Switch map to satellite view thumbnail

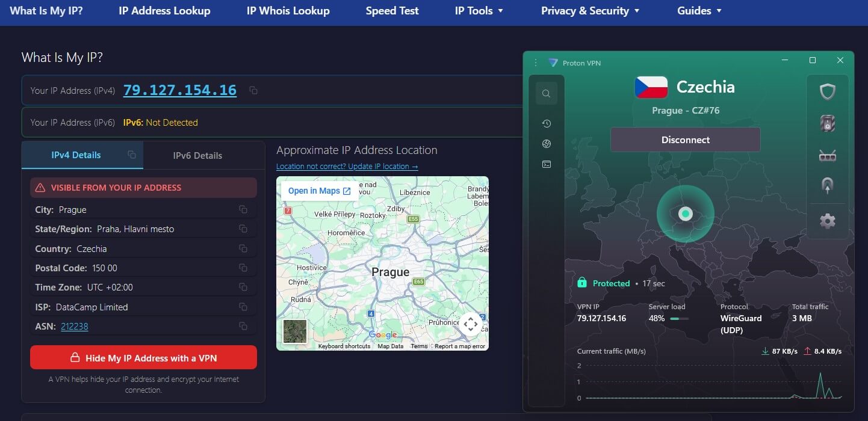pos(295,331)
